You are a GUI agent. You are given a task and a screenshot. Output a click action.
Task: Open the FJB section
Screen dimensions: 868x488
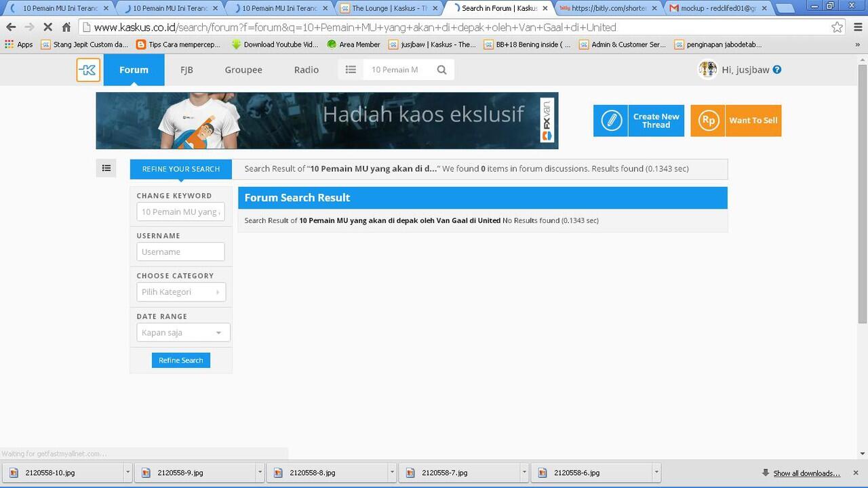tap(186, 70)
